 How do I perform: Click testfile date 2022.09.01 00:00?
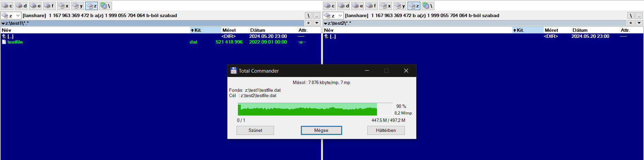click(x=268, y=42)
